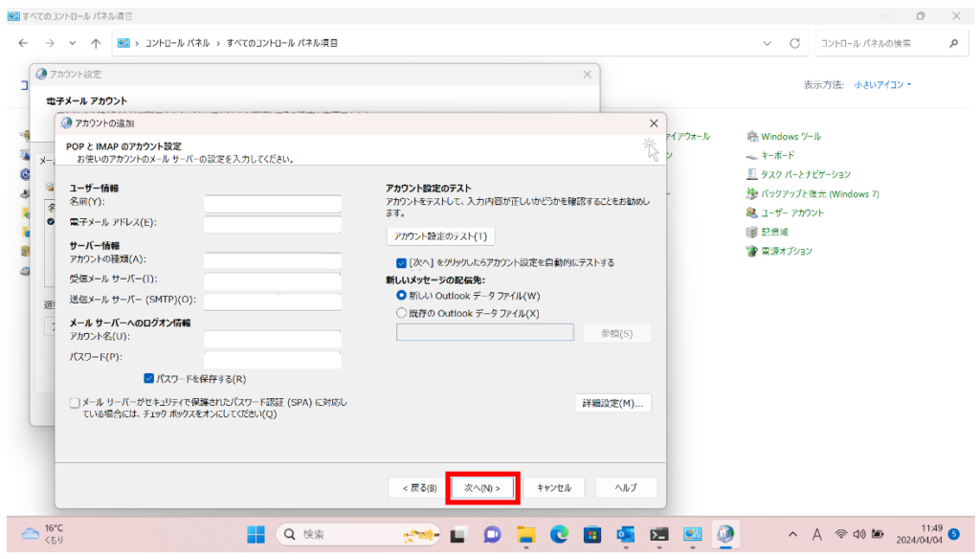Click the up arrow navigation icon
The image size is (980, 559).
point(96,43)
